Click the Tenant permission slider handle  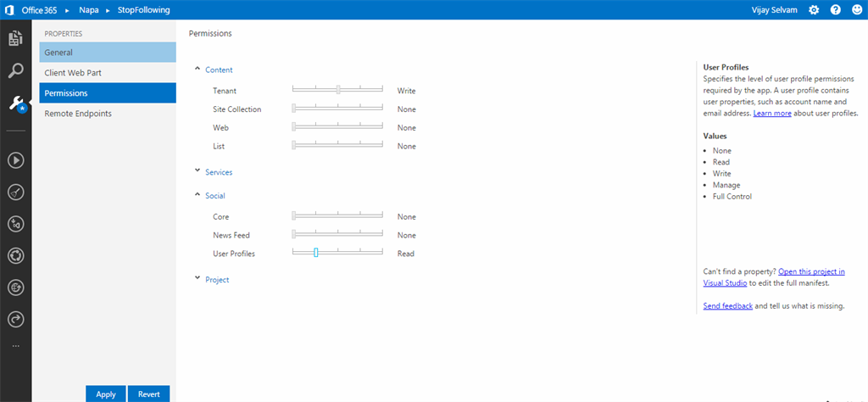coord(338,90)
